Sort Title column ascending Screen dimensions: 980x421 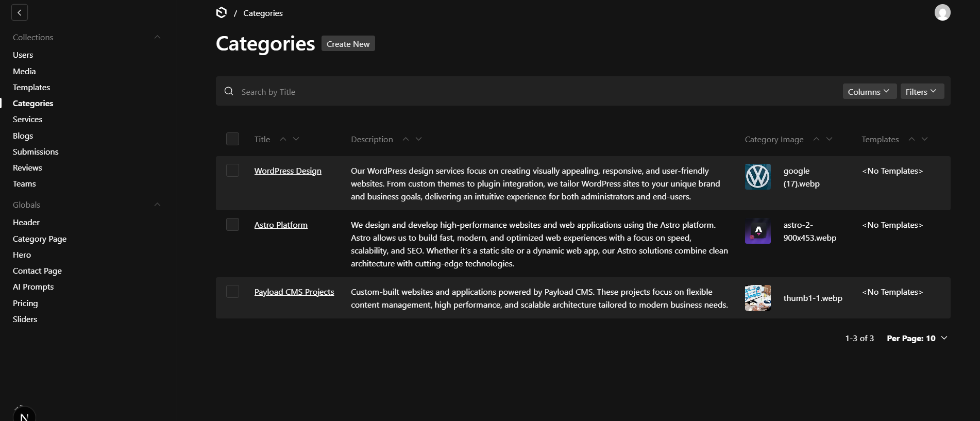tap(283, 139)
